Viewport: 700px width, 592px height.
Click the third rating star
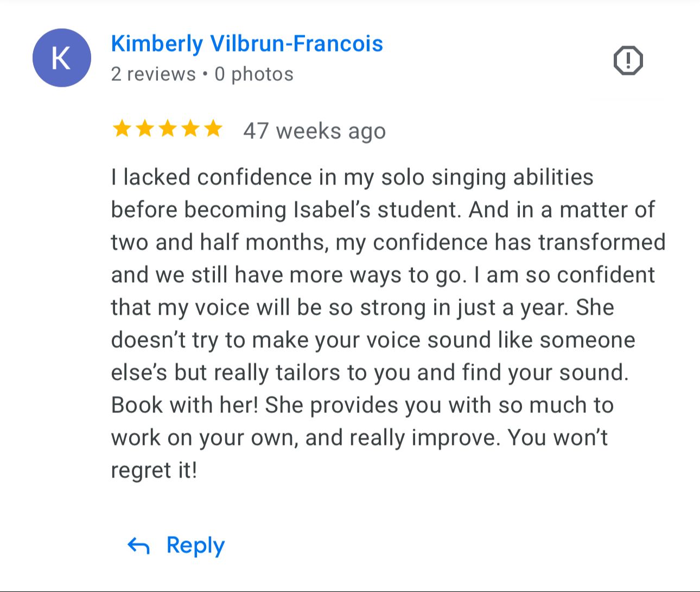tap(168, 129)
